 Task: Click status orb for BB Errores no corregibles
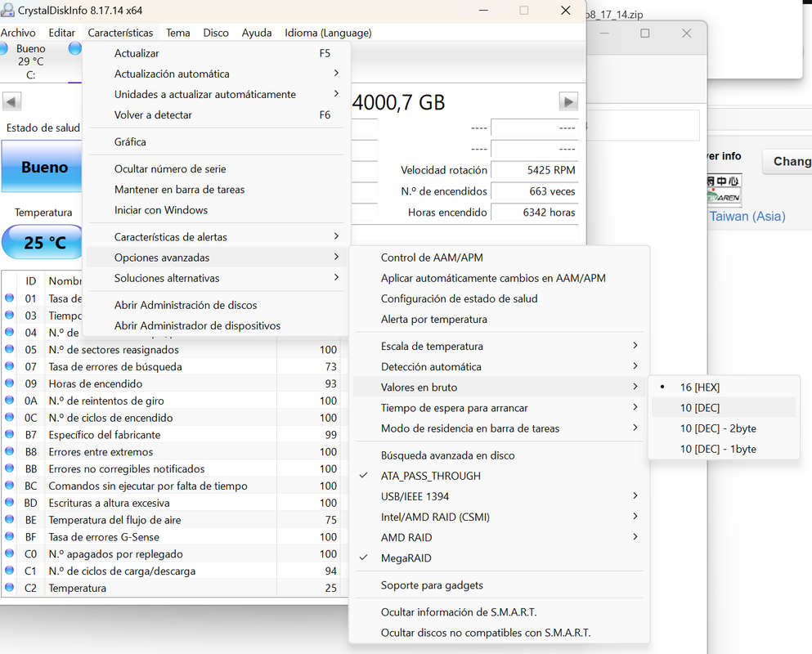coord(9,468)
